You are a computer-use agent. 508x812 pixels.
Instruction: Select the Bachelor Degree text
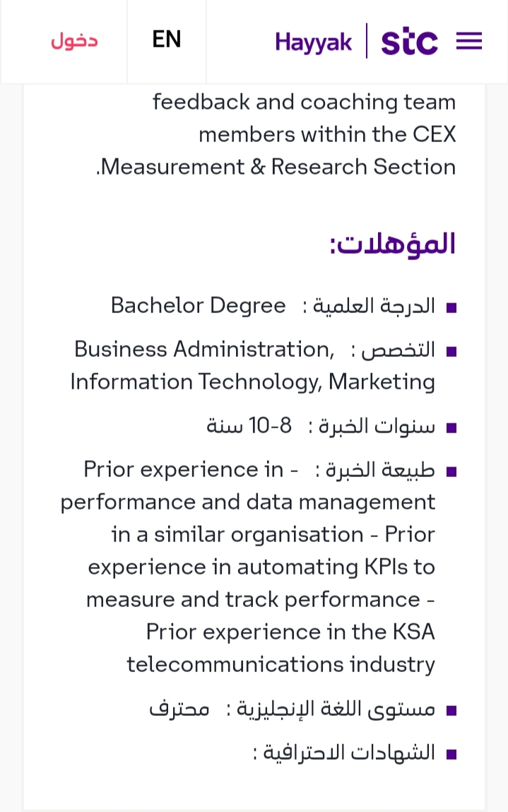pyautogui.click(x=199, y=305)
